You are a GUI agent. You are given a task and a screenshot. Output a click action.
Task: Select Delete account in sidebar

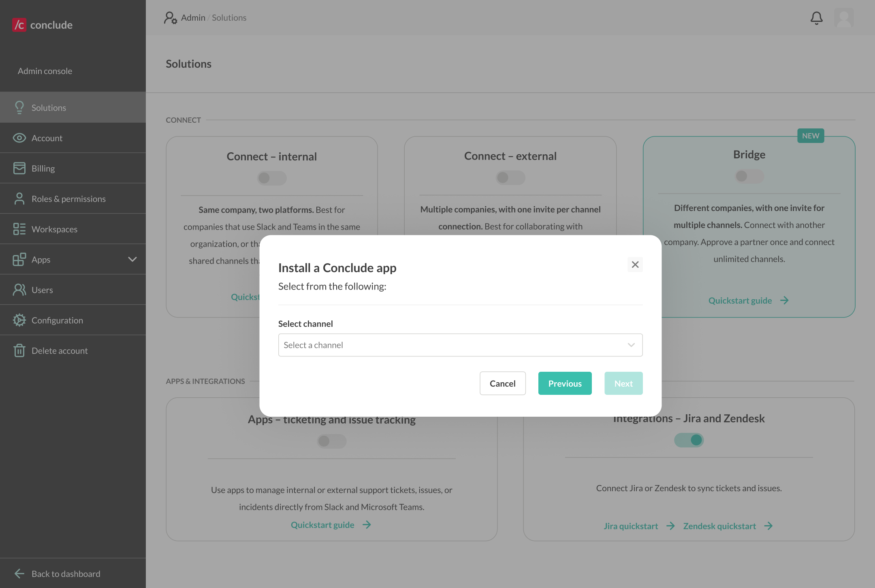(x=73, y=350)
